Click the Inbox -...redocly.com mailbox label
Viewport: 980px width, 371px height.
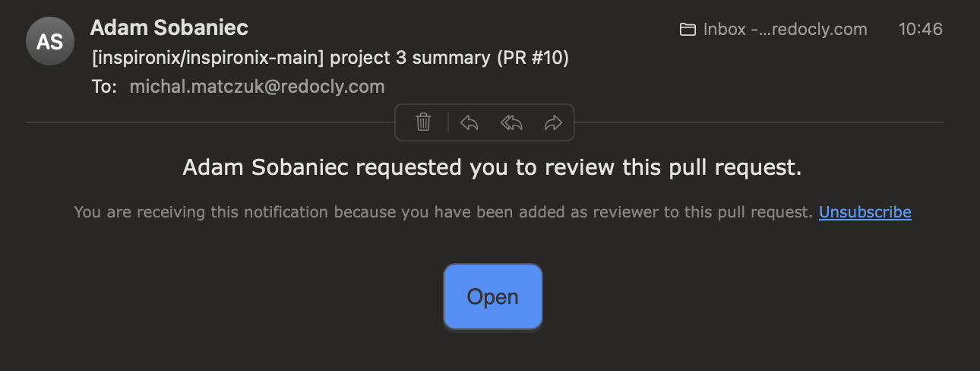click(x=785, y=30)
